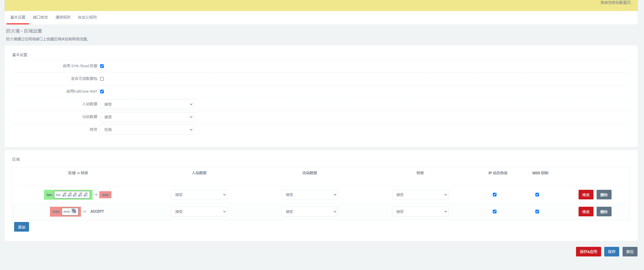Click the wan zone network computers icon

[x=74, y=211]
